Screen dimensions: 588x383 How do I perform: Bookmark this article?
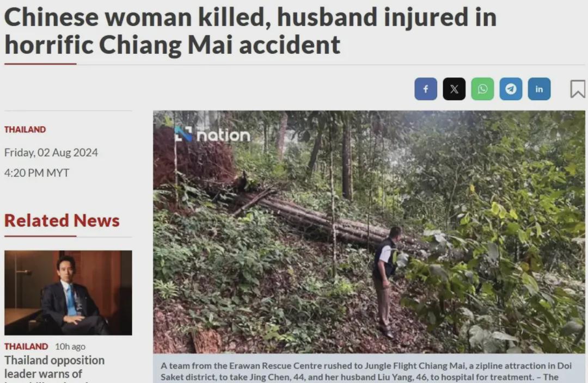tap(578, 89)
